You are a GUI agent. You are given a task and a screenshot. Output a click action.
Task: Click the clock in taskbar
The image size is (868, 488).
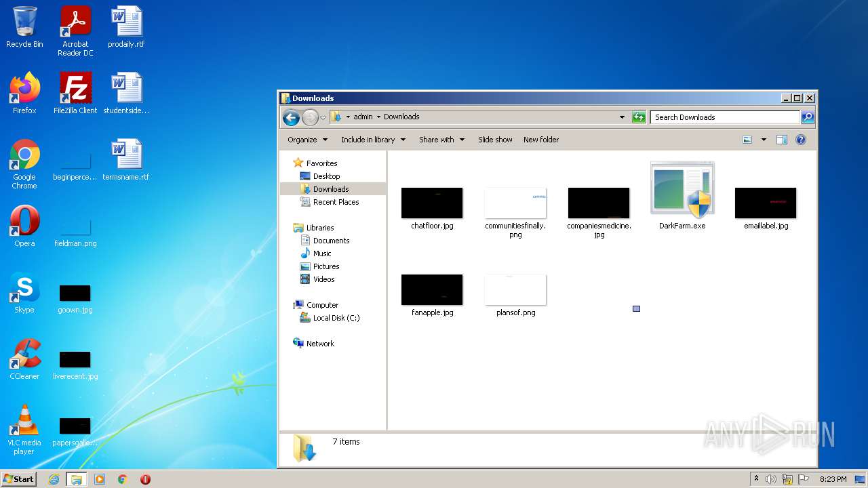click(833, 479)
